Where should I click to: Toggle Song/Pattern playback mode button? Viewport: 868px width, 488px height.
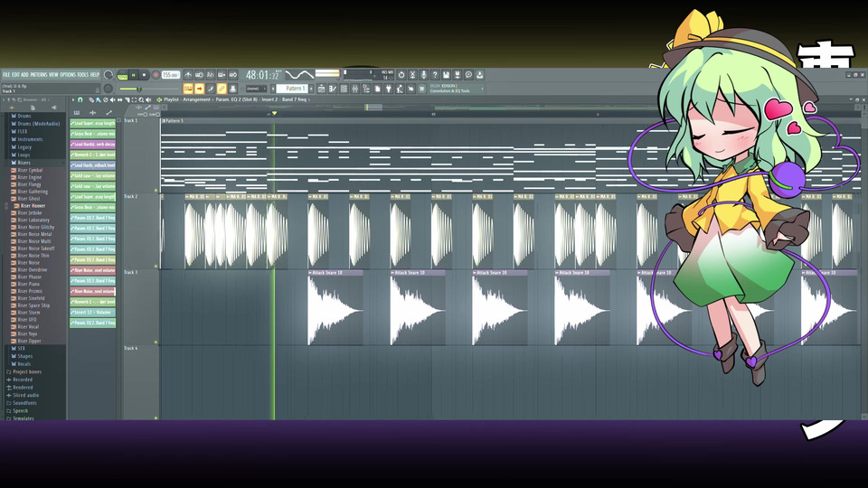click(x=122, y=75)
